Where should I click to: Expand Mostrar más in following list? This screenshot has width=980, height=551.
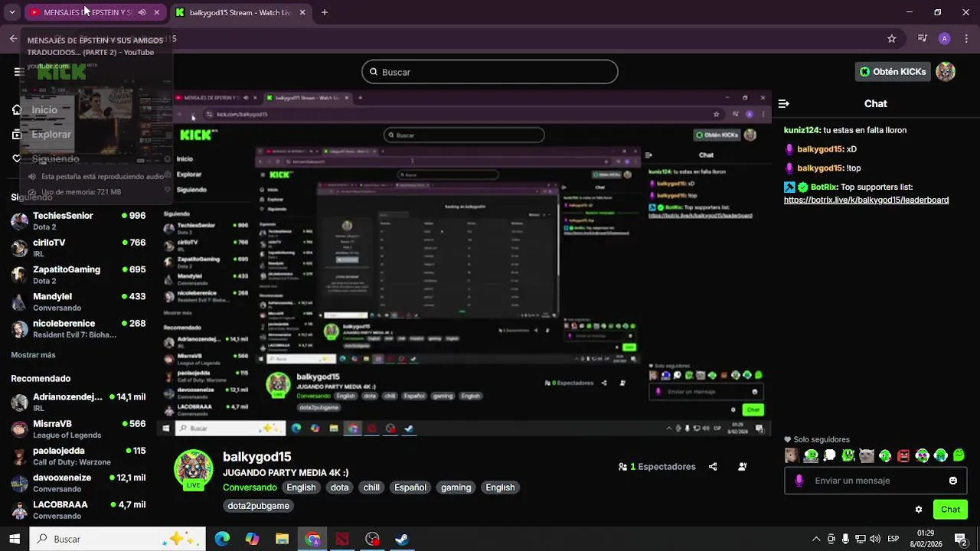33,355
